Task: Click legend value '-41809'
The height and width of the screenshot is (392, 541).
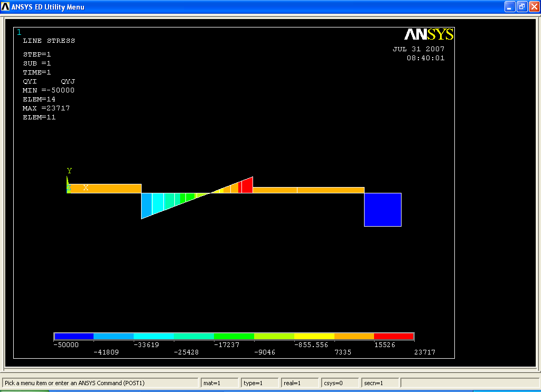Action: point(106,352)
